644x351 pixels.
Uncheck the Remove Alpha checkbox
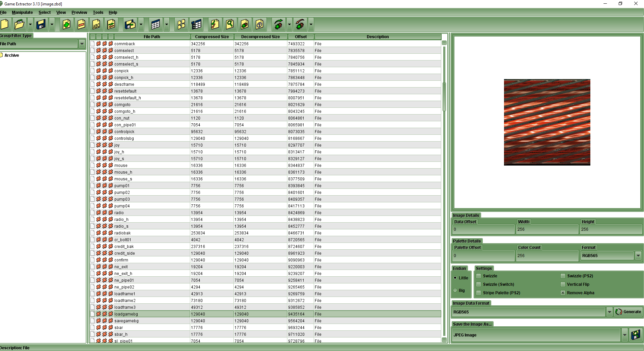(x=563, y=293)
